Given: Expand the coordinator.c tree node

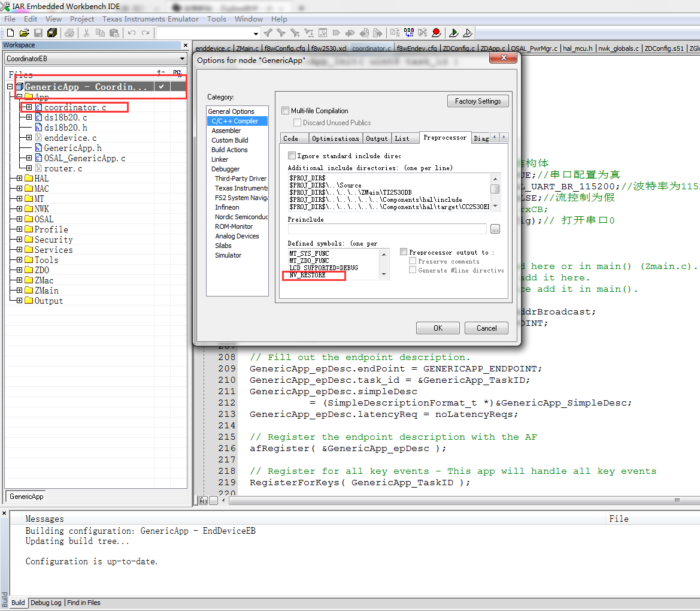Looking at the screenshot, I should (29, 107).
